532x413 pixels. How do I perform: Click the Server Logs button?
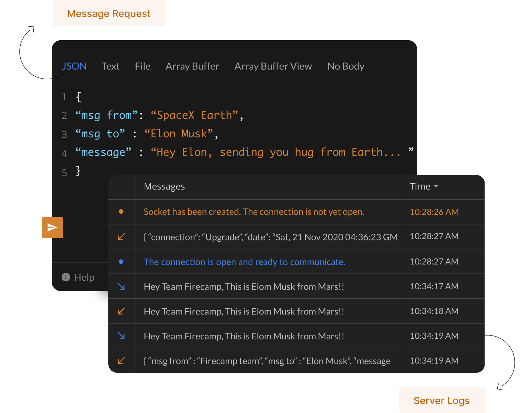click(442, 400)
